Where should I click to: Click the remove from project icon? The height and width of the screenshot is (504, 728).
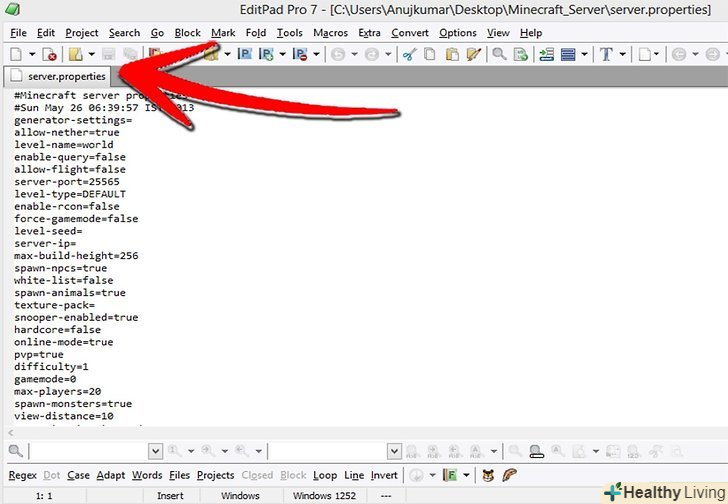pyautogui.click(x=300, y=54)
